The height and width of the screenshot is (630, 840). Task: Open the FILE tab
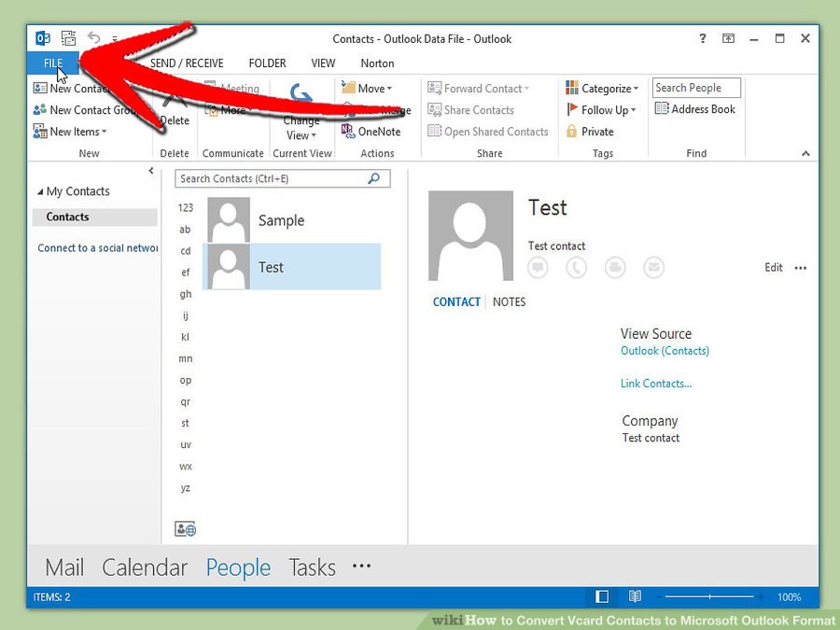coord(52,63)
